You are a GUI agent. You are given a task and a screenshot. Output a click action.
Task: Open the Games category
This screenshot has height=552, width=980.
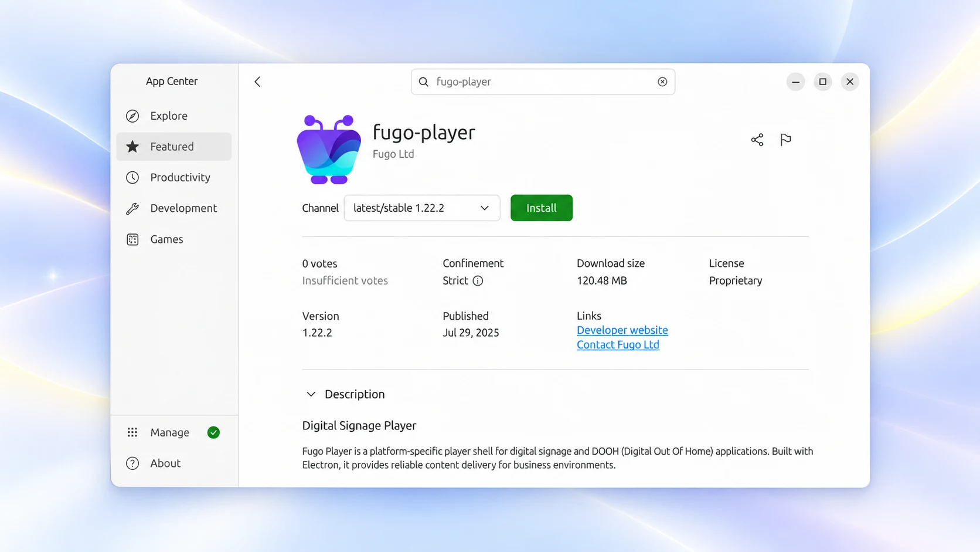click(174, 239)
